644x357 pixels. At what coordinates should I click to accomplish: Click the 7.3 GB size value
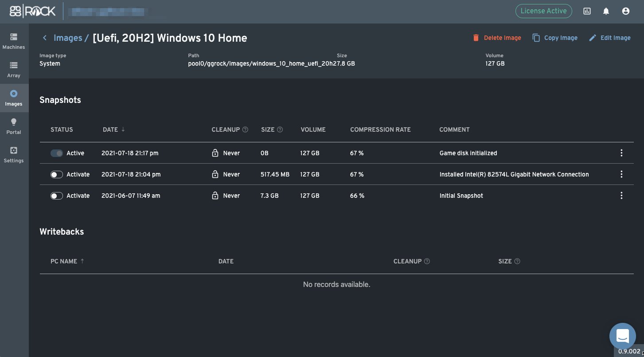coord(269,196)
